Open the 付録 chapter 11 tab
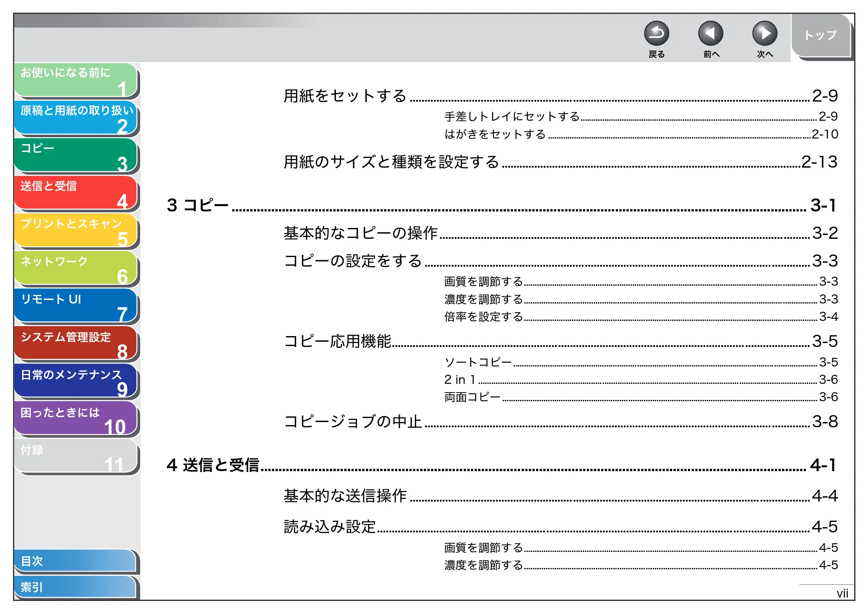 tap(76, 456)
